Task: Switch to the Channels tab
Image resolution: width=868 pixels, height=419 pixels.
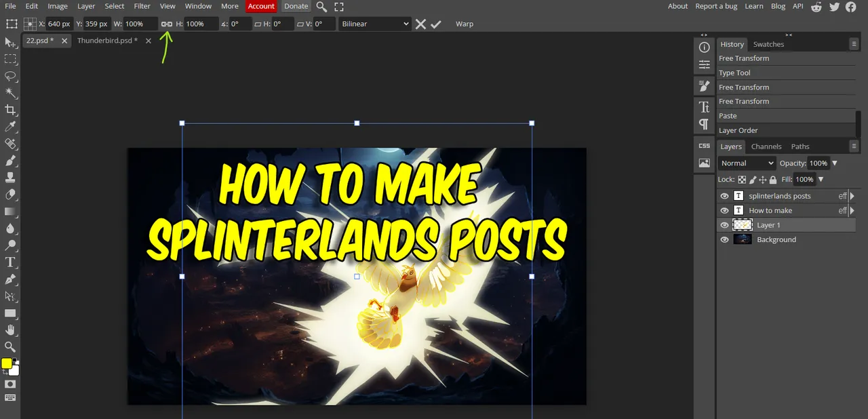Action: (x=766, y=146)
